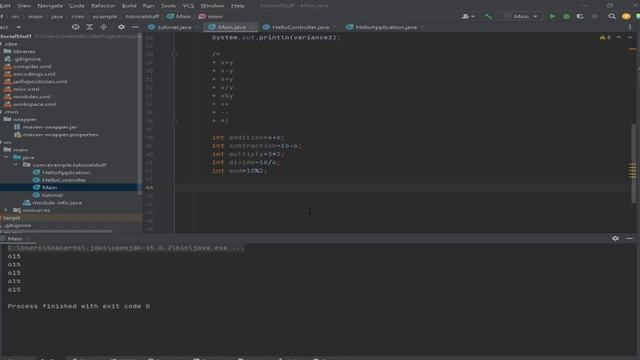This screenshot has width=640, height=360.
Task: Click Expand All in Project panel
Action: point(89,27)
